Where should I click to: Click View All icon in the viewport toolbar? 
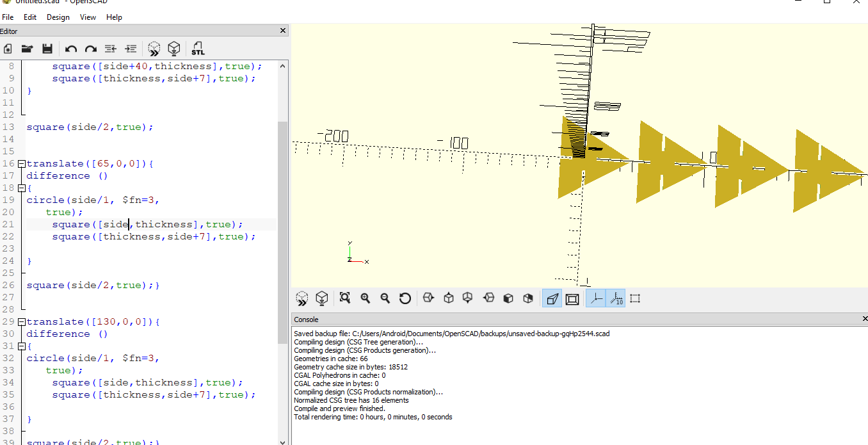[x=345, y=298]
